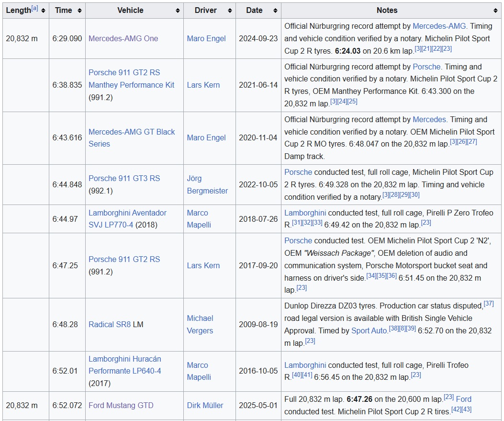
Task: Open citation [38] in Radical SR8 notes
Action: tap(394, 329)
